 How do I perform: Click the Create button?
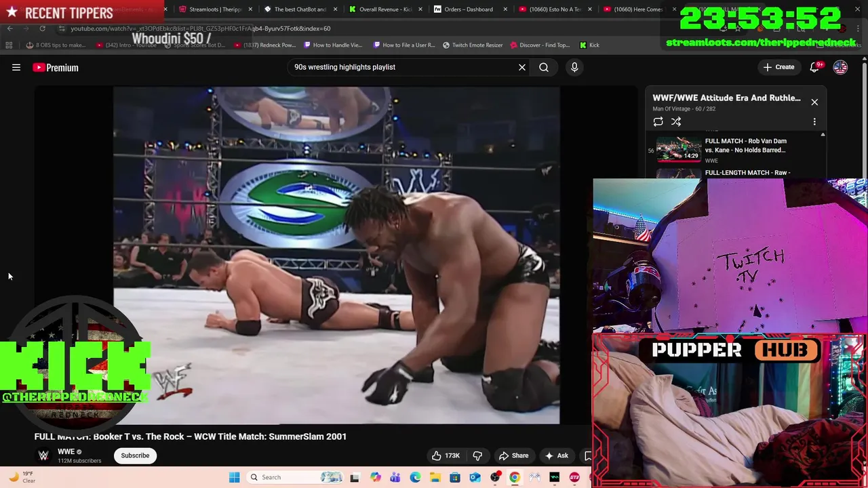point(778,67)
